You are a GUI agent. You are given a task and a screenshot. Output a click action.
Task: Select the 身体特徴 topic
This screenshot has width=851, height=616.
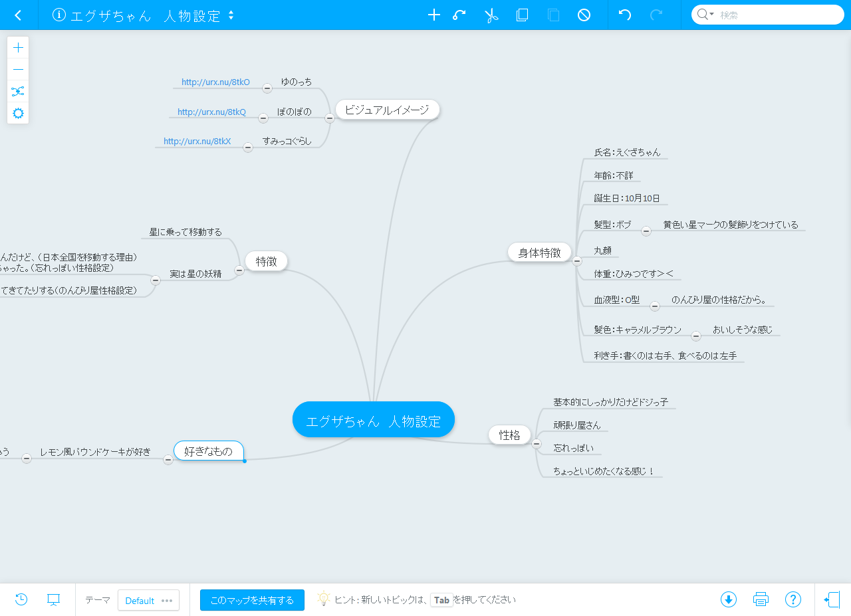point(540,253)
